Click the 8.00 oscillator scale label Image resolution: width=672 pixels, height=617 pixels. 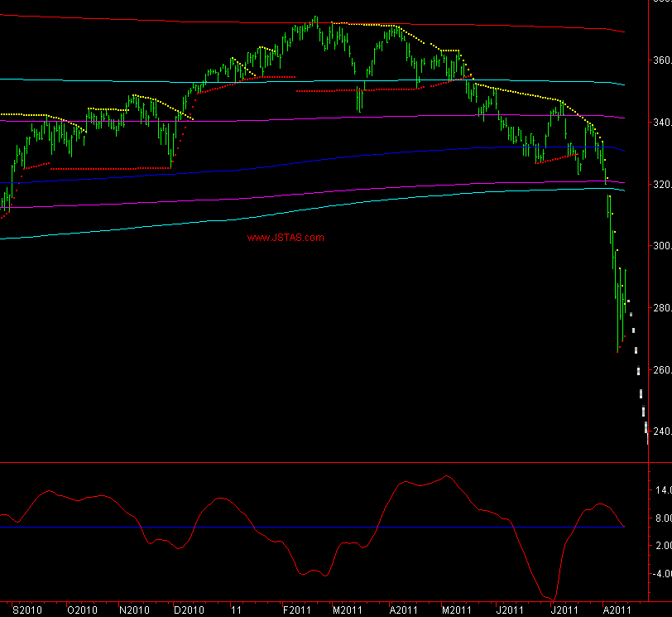tap(661, 518)
